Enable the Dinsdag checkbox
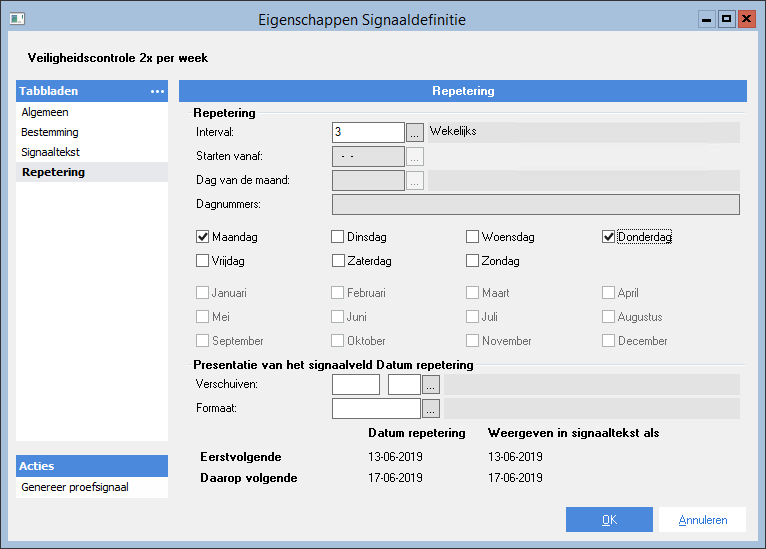The width and height of the screenshot is (766, 549). pos(338,237)
